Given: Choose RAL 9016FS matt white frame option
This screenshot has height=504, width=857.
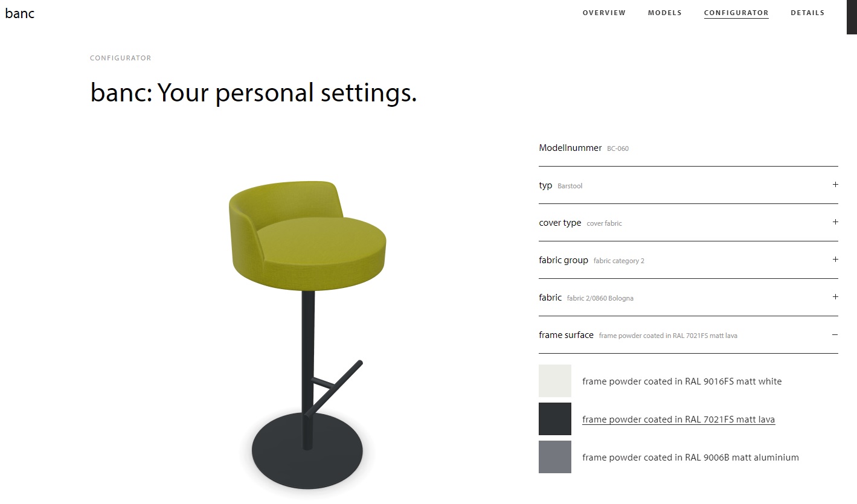Looking at the screenshot, I should [x=682, y=381].
